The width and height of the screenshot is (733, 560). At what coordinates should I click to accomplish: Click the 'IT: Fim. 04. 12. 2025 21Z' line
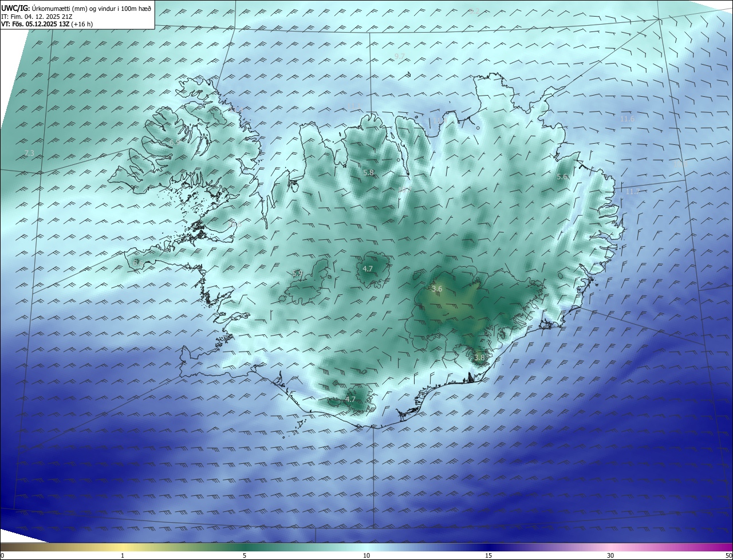pos(37,17)
